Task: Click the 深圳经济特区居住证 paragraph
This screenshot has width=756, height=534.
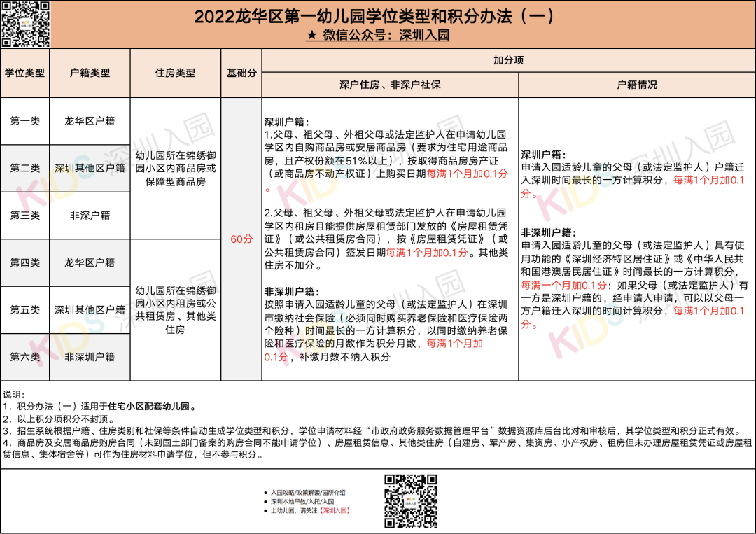Action: [634, 285]
